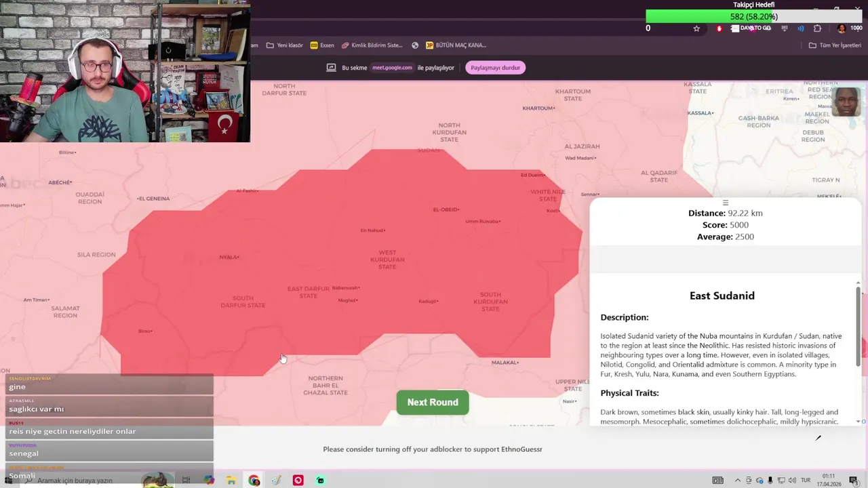Click the chat message 'saglıkcı var mı'
The height and width of the screenshot is (488, 868).
point(37,409)
